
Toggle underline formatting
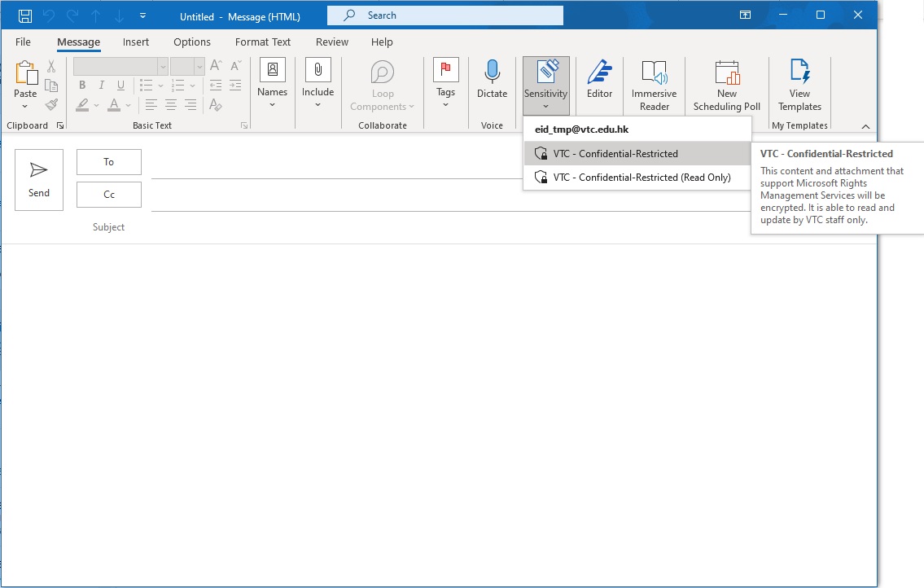tap(120, 85)
